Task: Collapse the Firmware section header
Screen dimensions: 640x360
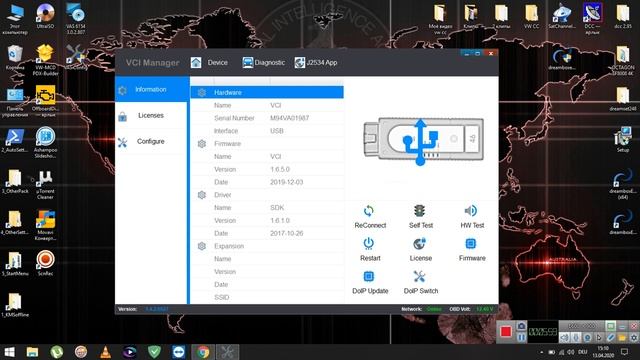Action: coord(267,144)
